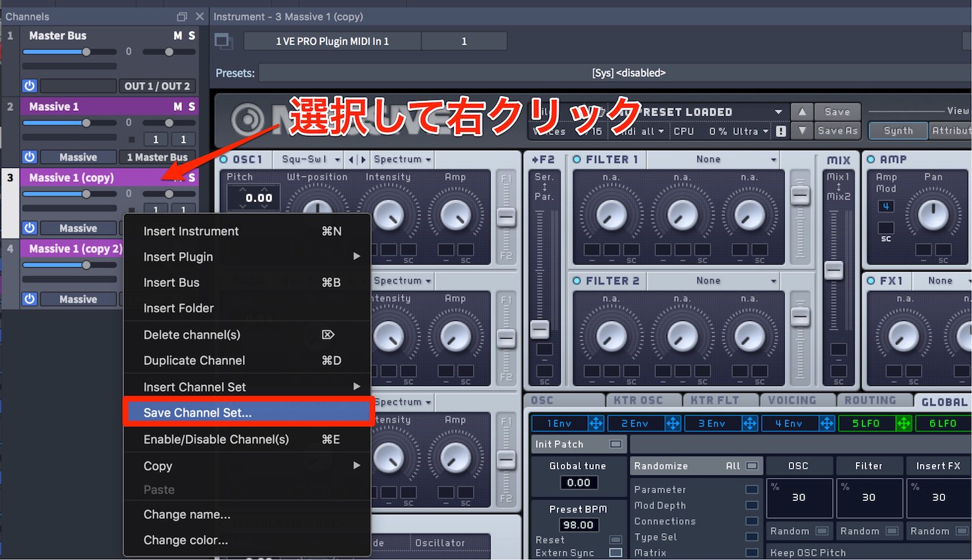Switch to GLOBAL tab
Viewport: 972px width, 560px height.
pyautogui.click(x=943, y=401)
